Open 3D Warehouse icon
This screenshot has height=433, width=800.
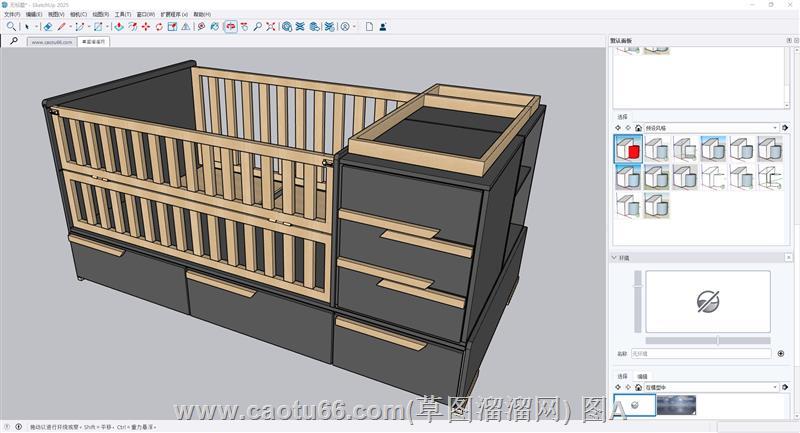287,27
